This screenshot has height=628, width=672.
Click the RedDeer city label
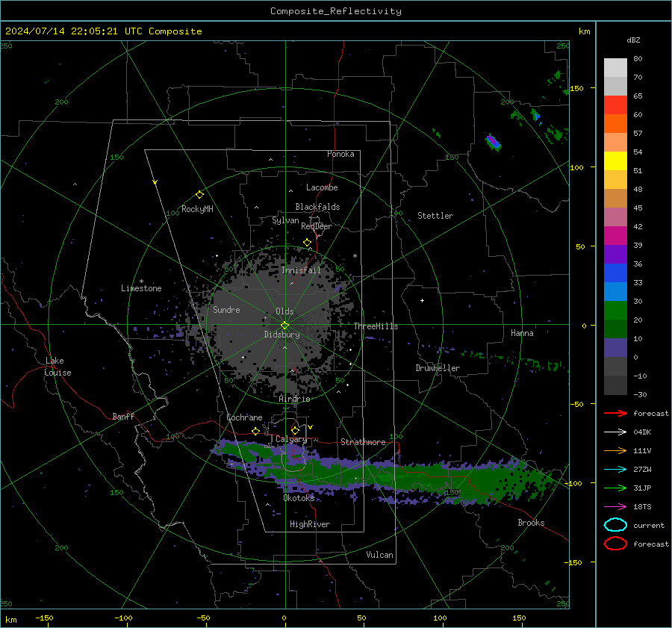(x=317, y=226)
